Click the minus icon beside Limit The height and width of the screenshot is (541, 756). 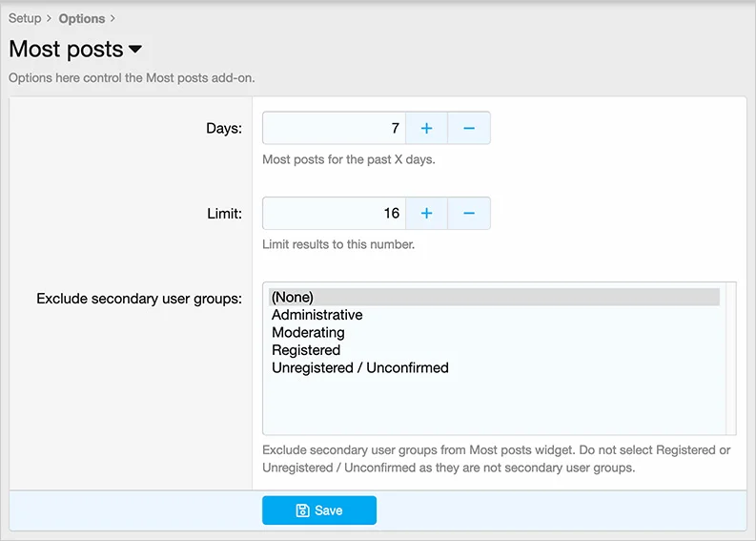(x=469, y=214)
